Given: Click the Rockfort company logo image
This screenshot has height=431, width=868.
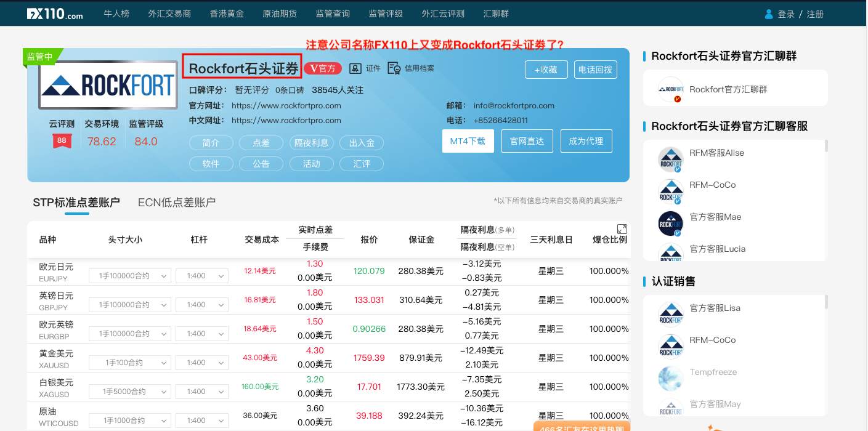Looking at the screenshot, I should tap(107, 86).
